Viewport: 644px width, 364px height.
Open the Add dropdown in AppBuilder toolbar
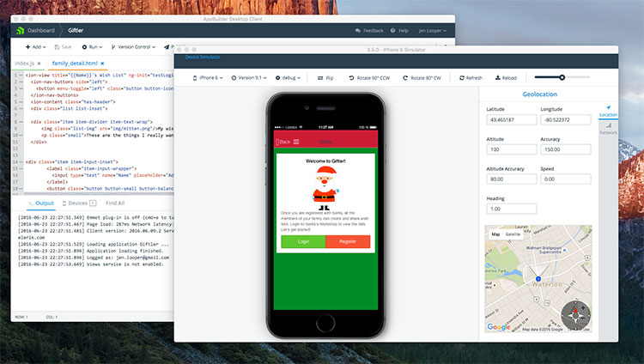pos(36,47)
